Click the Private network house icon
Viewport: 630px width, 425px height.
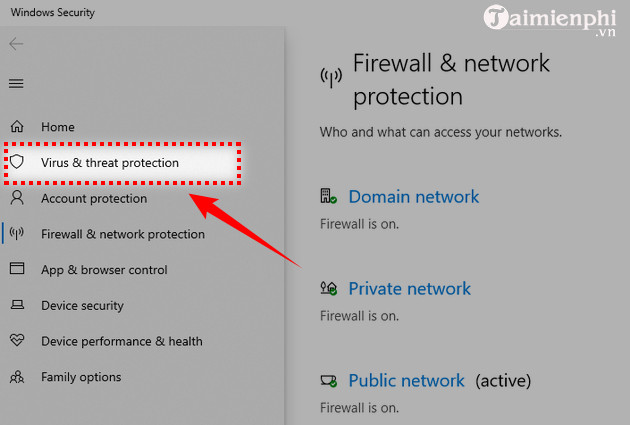tap(328, 289)
